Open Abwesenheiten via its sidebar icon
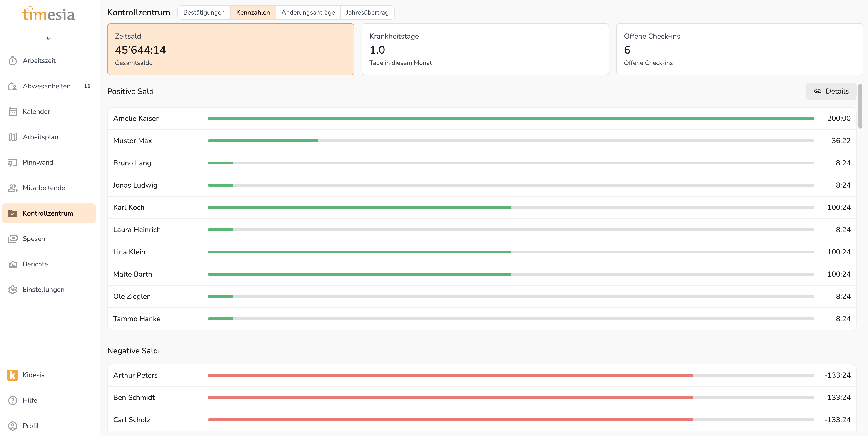 click(13, 87)
